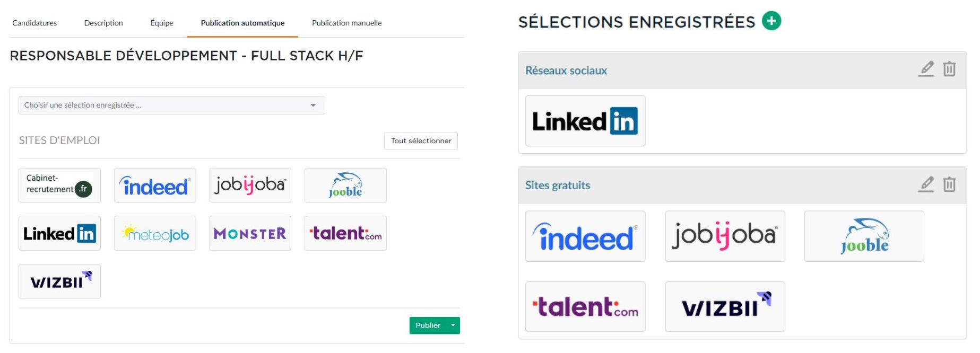Expand the Publier button dropdown arrow
980x353 pixels.
point(453,325)
